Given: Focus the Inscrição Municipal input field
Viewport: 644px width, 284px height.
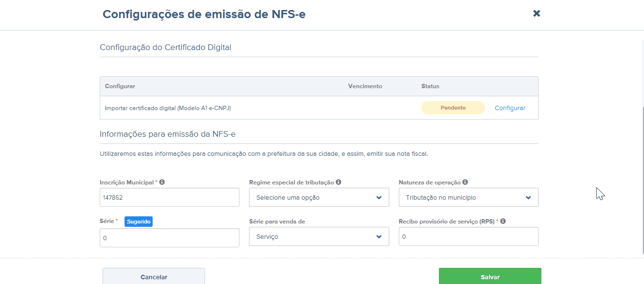Looking at the screenshot, I should click(169, 197).
